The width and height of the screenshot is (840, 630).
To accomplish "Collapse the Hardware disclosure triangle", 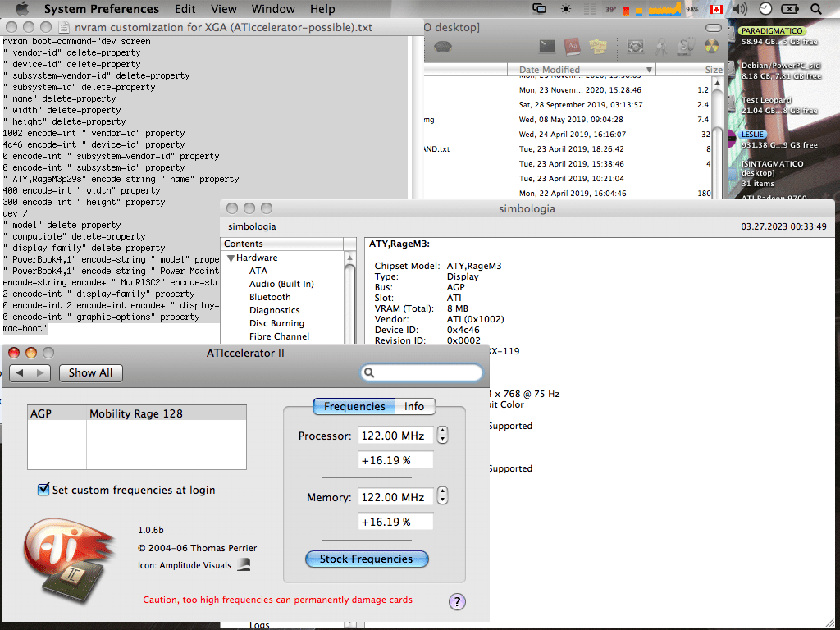I will (231, 258).
